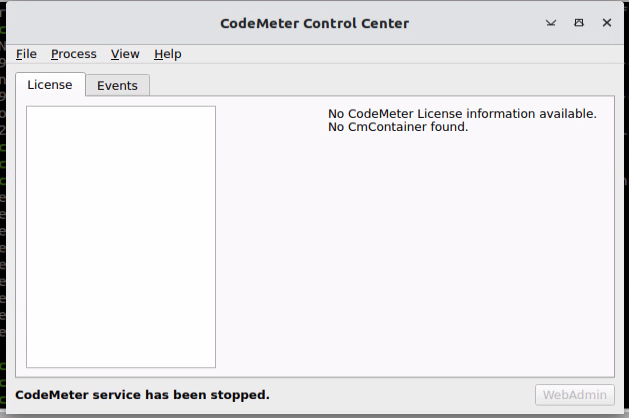The width and height of the screenshot is (629, 418).
Task: Close the CodeMeter Control Center window
Action: pyautogui.click(x=607, y=23)
